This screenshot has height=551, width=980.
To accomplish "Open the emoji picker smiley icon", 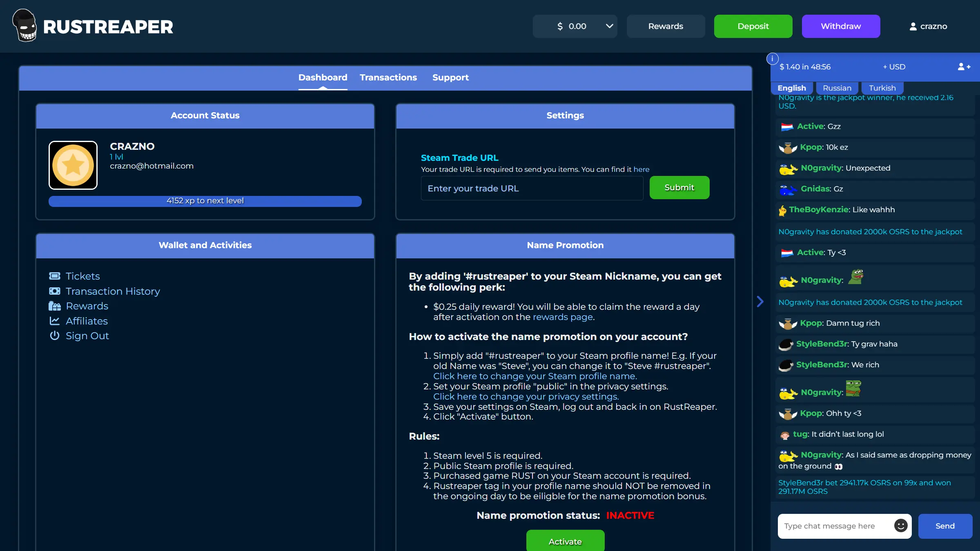I will tap(901, 526).
